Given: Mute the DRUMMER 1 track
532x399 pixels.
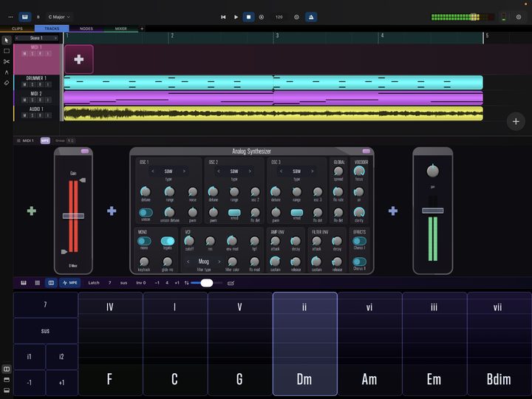Looking at the screenshot, I should click(24, 84).
